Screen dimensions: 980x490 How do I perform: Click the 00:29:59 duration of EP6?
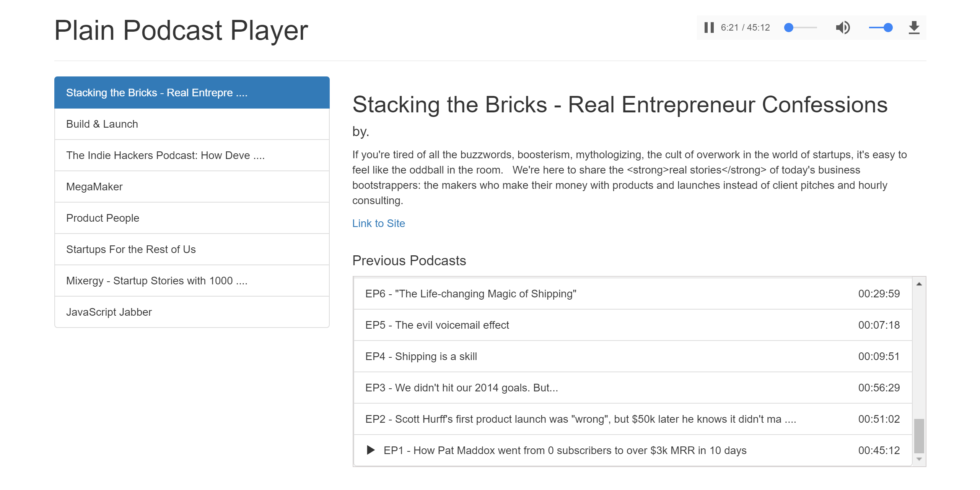[x=879, y=294]
